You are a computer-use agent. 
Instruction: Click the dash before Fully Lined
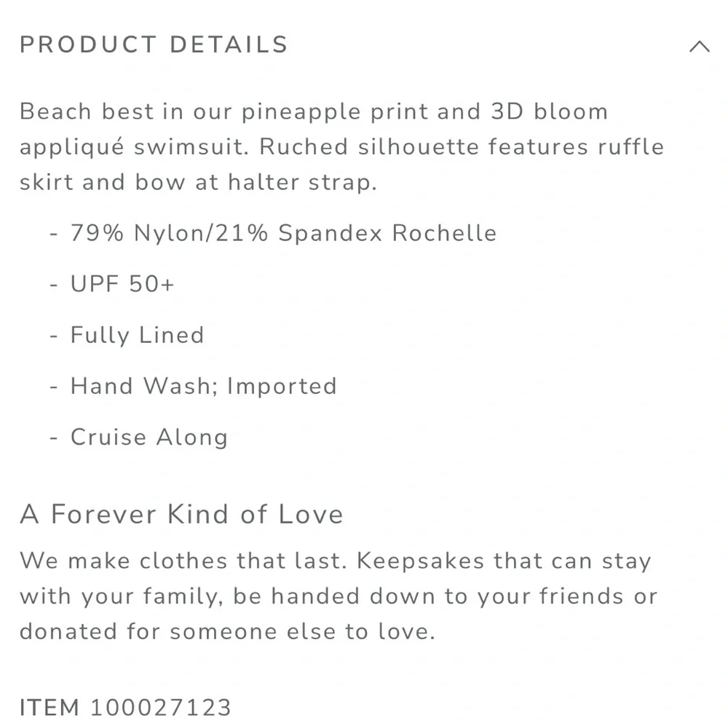pyautogui.click(x=54, y=335)
